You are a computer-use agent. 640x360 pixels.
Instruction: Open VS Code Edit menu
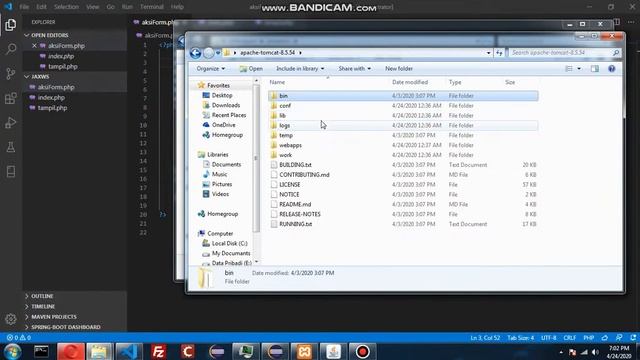41,7
